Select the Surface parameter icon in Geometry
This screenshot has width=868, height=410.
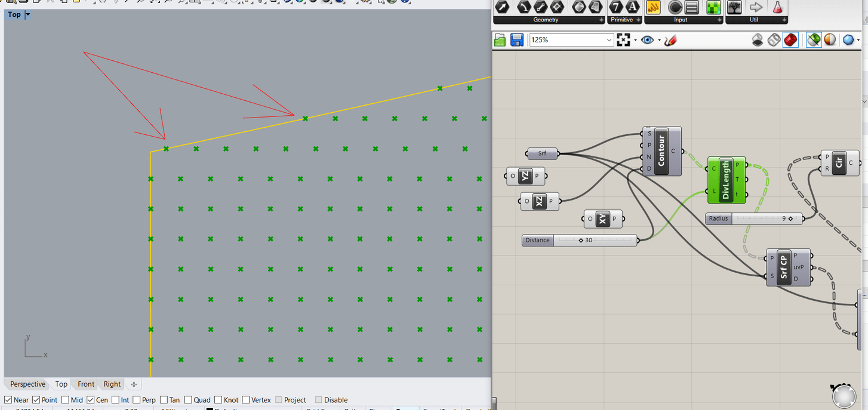point(578,7)
